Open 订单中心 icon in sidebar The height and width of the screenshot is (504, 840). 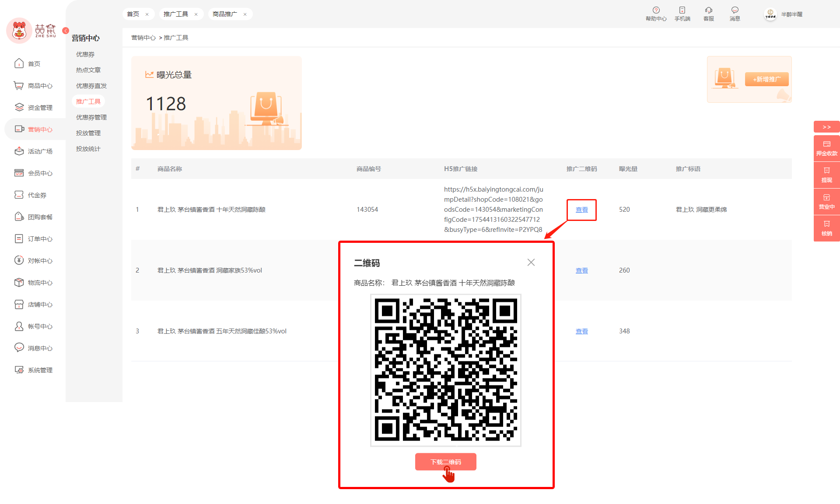[19, 238]
